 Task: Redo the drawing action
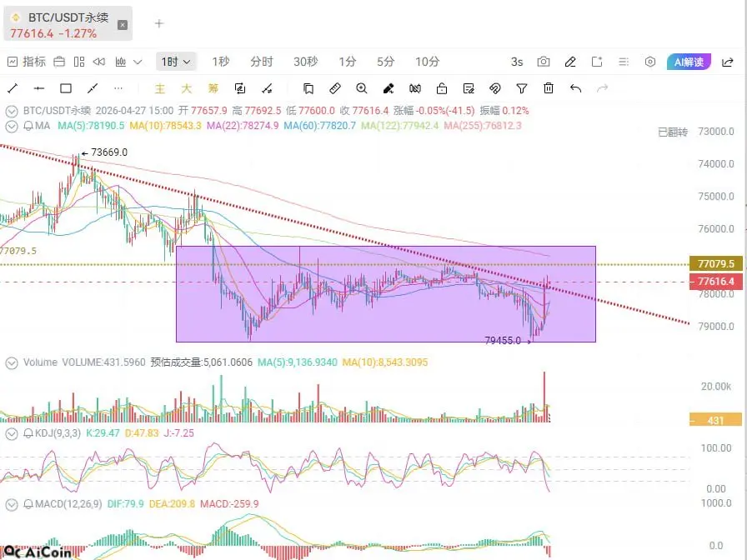(602, 88)
